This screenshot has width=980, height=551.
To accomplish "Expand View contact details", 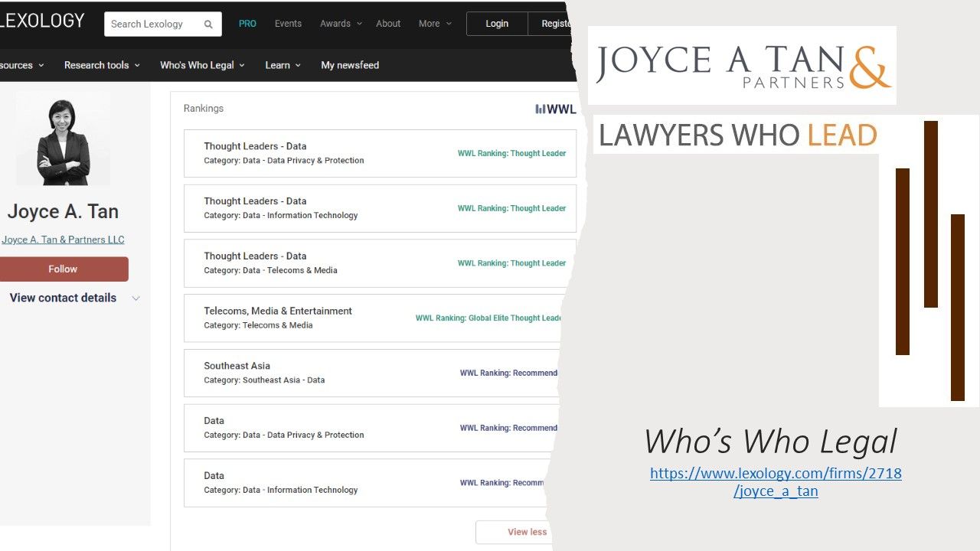I will click(74, 298).
